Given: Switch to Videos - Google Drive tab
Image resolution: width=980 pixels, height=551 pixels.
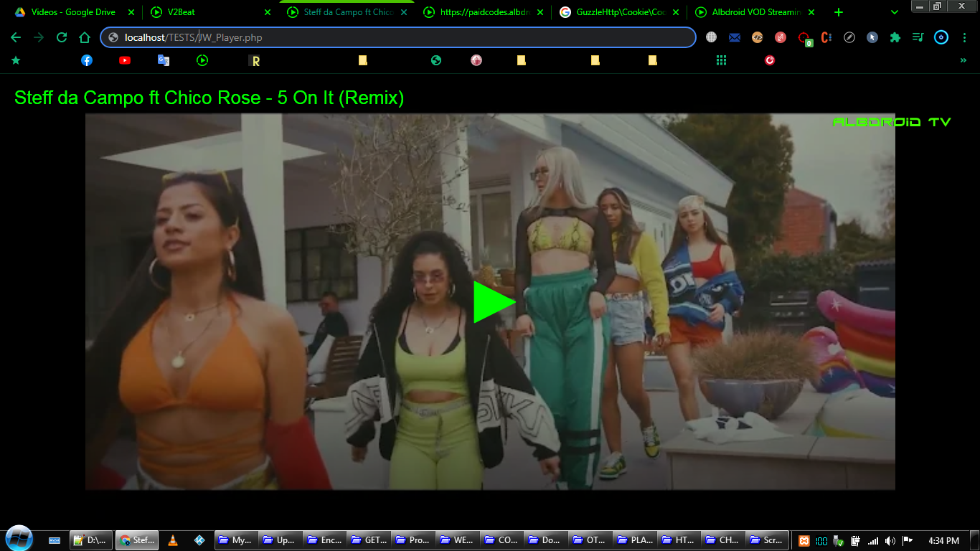Looking at the screenshot, I should (73, 12).
